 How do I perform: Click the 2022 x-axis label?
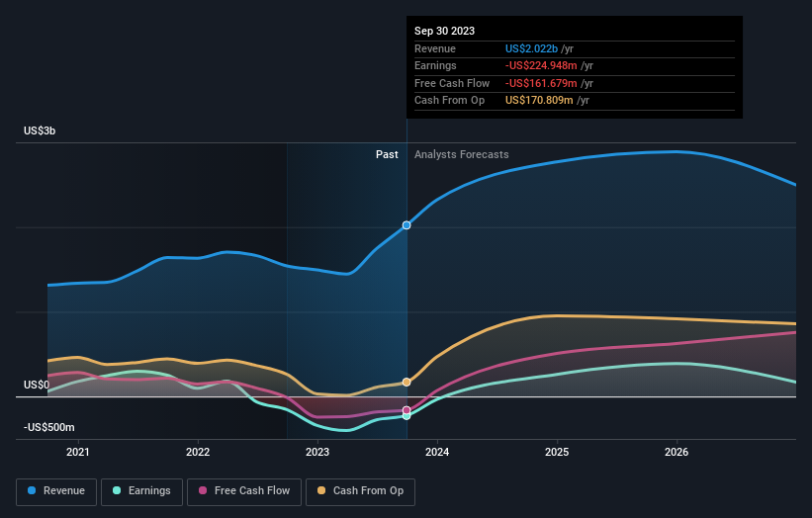point(198,452)
